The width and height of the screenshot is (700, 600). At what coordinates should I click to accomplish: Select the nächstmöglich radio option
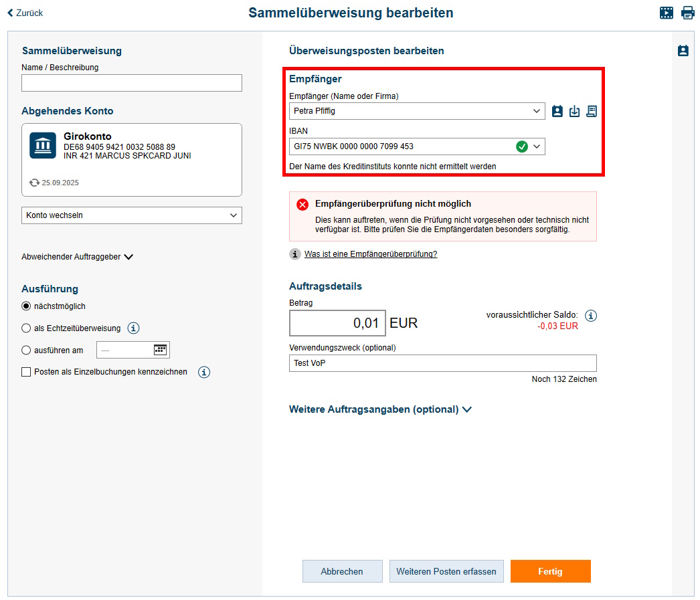[26, 306]
